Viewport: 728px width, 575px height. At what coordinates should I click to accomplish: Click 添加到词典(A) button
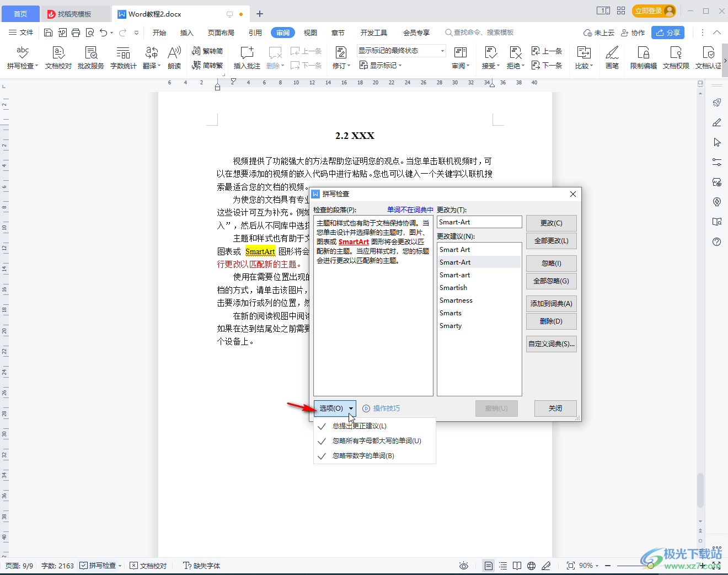[x=552, y=304]
